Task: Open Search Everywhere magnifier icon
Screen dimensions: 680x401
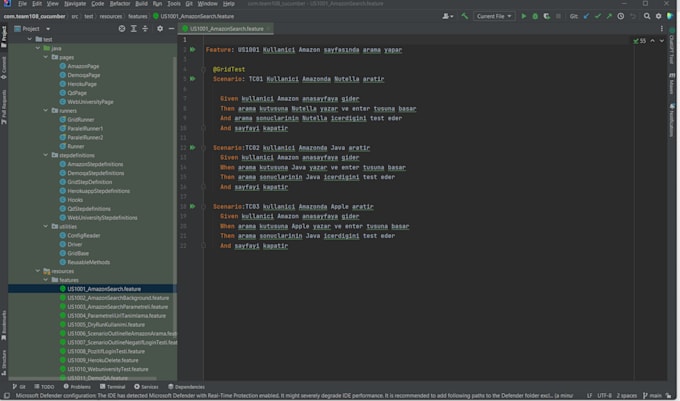Action: pos(646,16)
